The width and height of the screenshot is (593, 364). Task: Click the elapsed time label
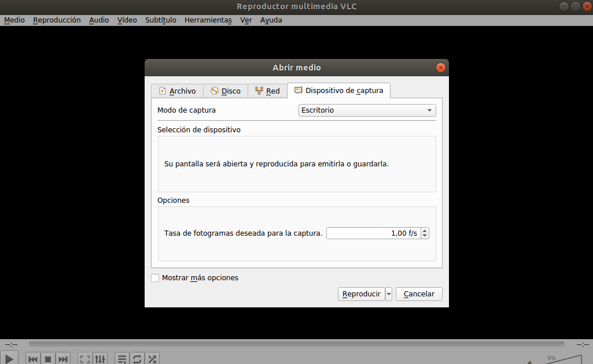point(12,344)
